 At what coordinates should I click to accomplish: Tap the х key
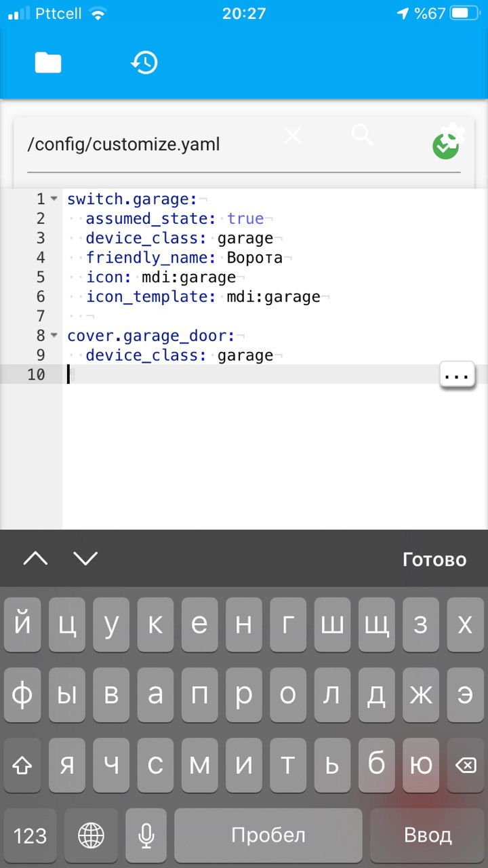coord(465,625)
